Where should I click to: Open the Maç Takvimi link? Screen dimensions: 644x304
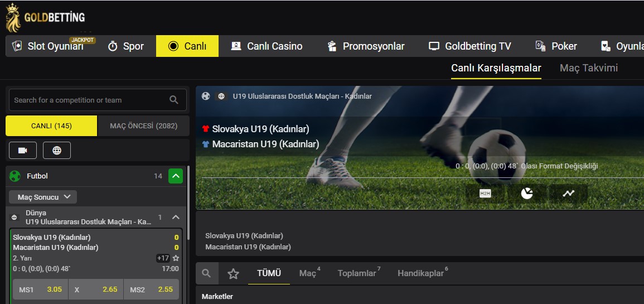tap(589, 68)
